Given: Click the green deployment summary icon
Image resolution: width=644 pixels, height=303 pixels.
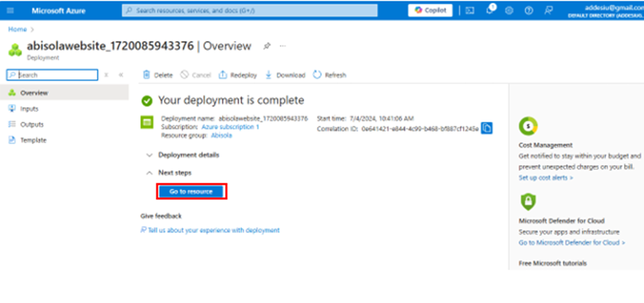Looking at the screenshot, I should (x=147, y=122).
